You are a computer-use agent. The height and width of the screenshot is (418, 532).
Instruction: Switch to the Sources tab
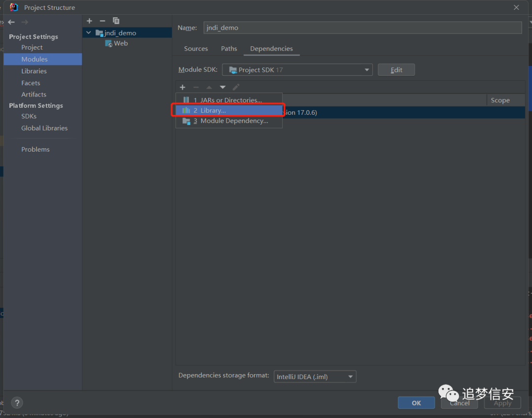196,48
